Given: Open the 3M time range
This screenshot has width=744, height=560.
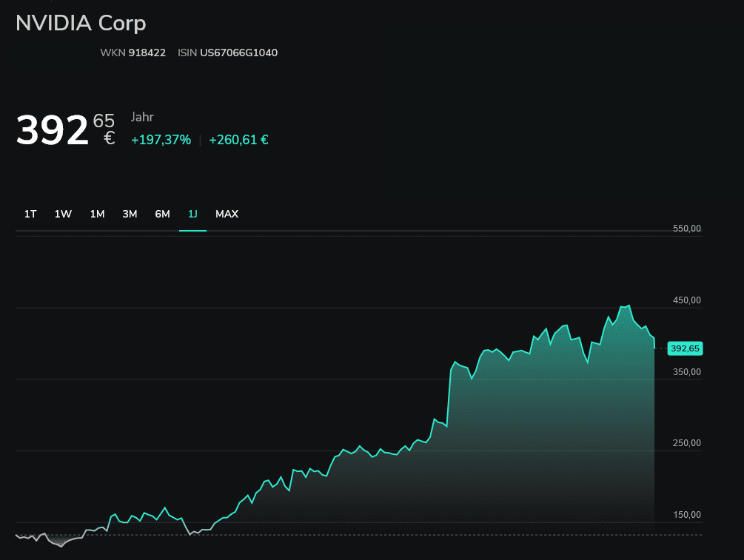Looking at the screenshot, I should [130, 214].
